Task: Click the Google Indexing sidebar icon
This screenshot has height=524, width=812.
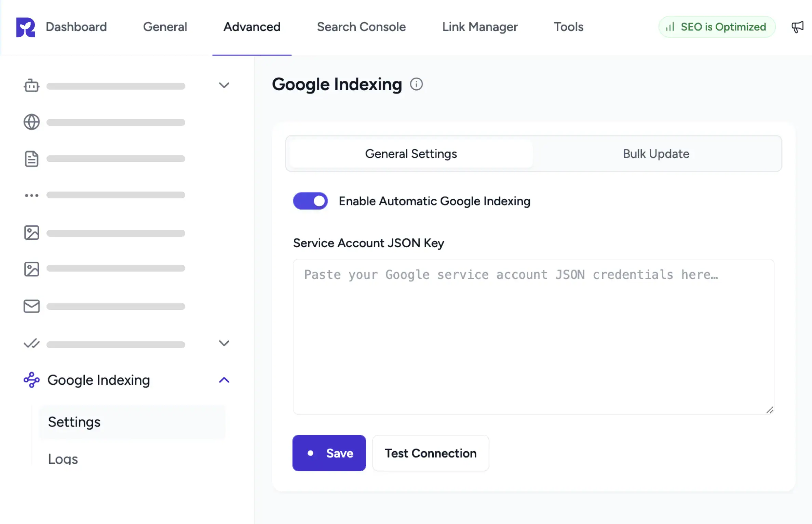Action: [x=31, y=380]
